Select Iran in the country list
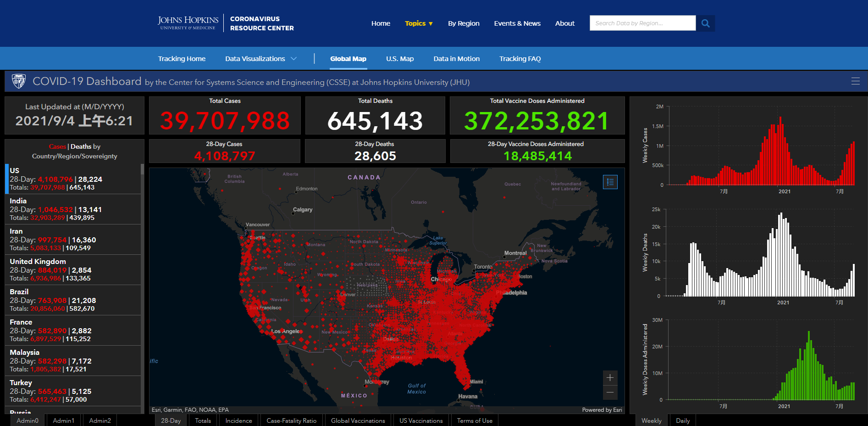 (x=73, y=240)
